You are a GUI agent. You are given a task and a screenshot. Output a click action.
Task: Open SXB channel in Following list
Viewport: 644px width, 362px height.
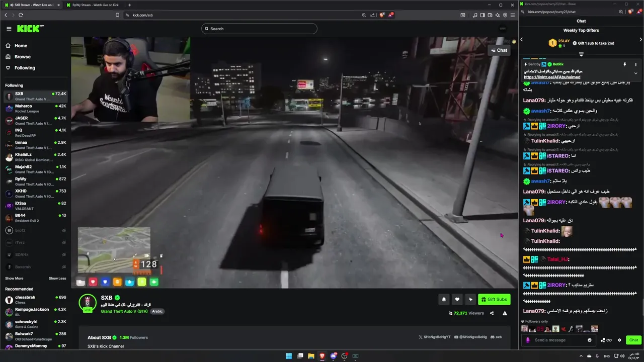[35, 96]
